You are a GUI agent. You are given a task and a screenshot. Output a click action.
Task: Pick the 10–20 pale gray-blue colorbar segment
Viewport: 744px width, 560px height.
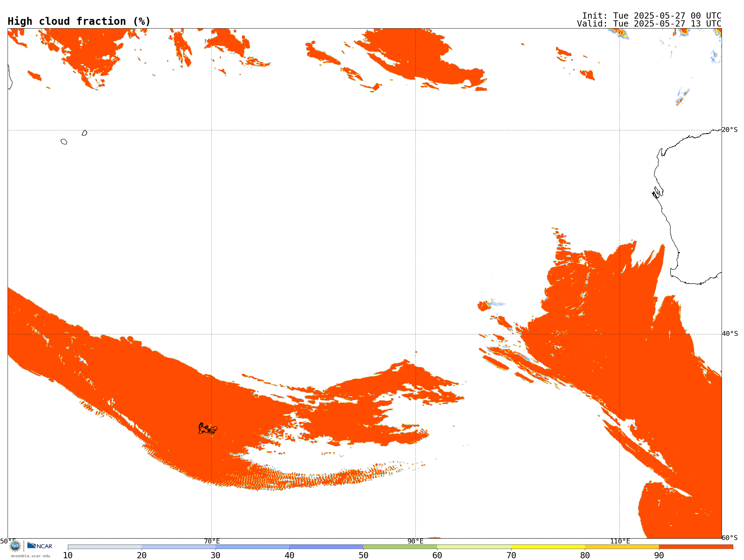tap(105, 547)
